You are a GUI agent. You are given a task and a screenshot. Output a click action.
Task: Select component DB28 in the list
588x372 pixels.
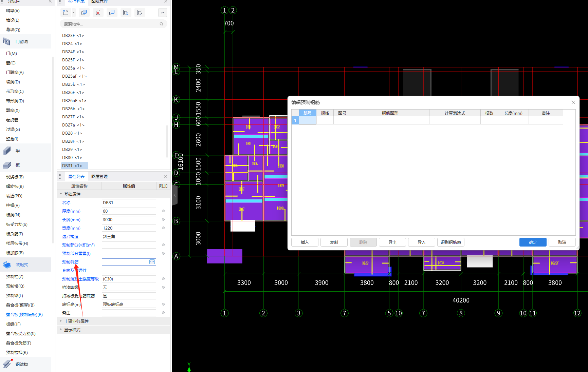pyautogui.click(x=72, y=133)
